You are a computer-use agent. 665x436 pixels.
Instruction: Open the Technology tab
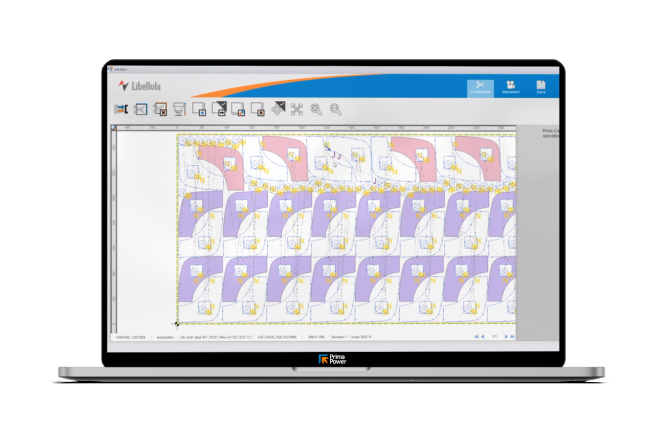[480, 87]
